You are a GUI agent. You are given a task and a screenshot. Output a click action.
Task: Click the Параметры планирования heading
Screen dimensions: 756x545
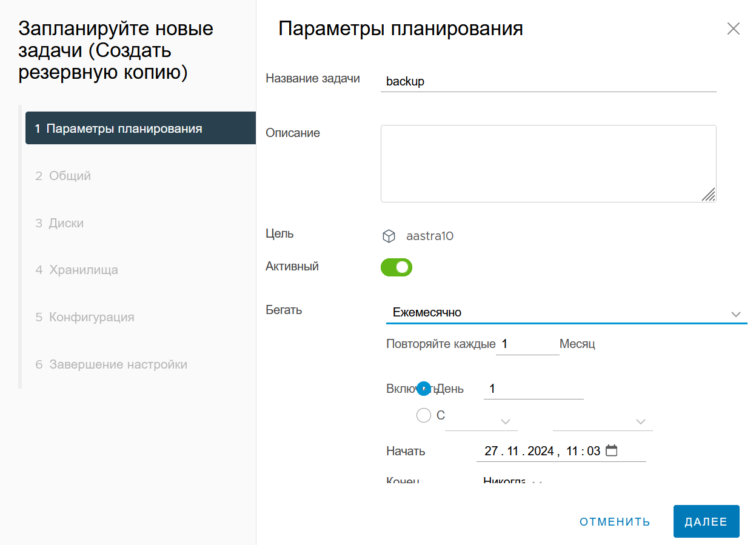pyautogui.click(x=401, y=28)
